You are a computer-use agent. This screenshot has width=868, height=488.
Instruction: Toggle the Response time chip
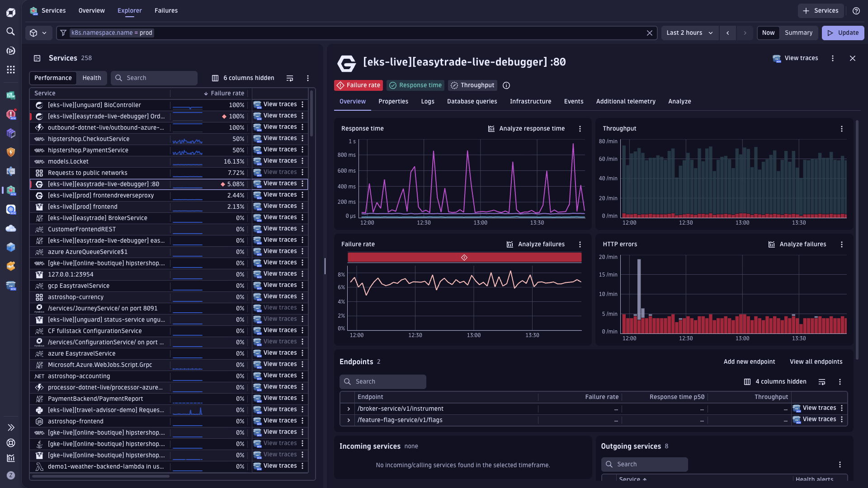(x=415, y=85)
